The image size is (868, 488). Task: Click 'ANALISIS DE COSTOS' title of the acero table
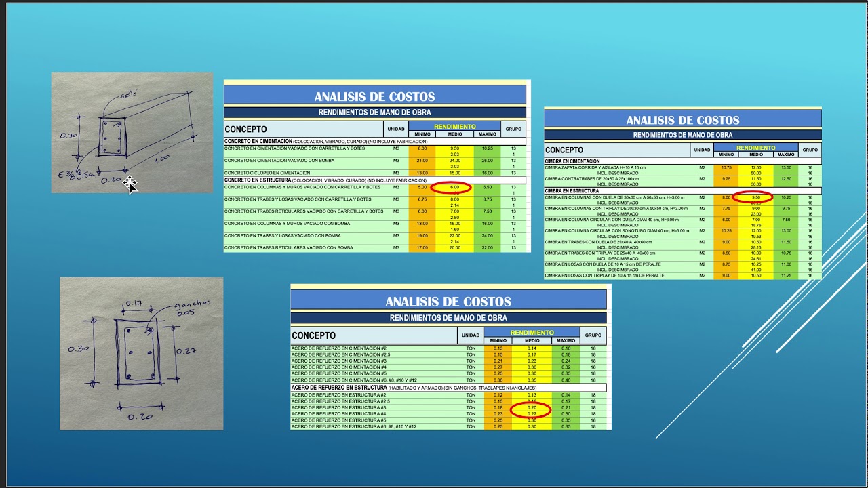(x=448, y=302)
